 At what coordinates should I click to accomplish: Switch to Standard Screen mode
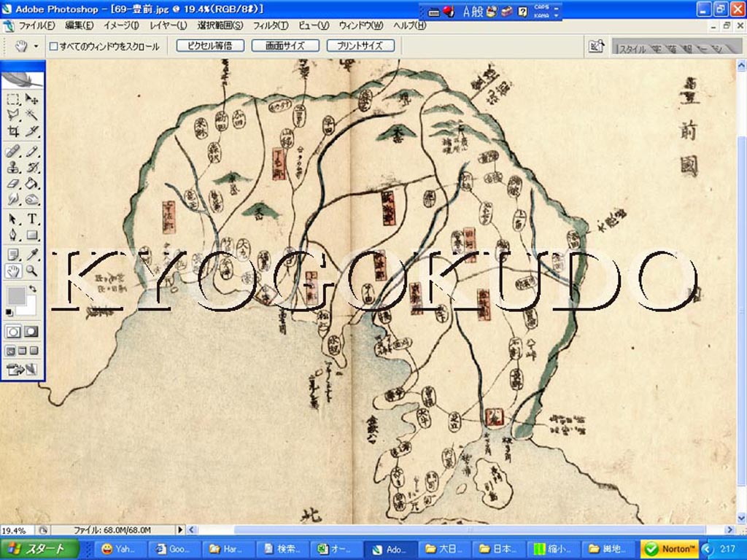point(10,351)
